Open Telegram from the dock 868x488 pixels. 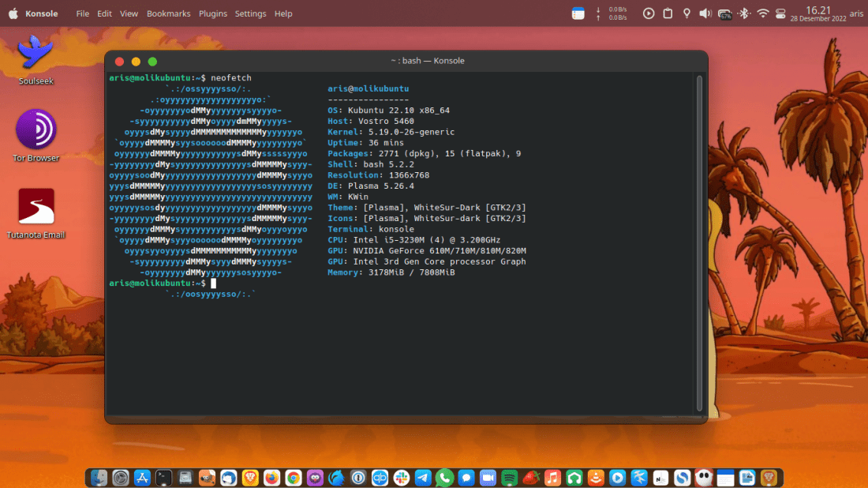coord(423,478)
